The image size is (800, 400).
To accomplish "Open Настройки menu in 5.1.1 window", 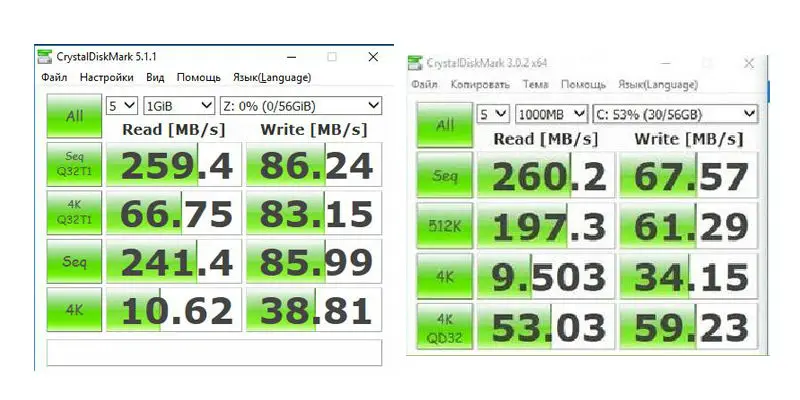I will pyautogui.click(x=107, y=78).
